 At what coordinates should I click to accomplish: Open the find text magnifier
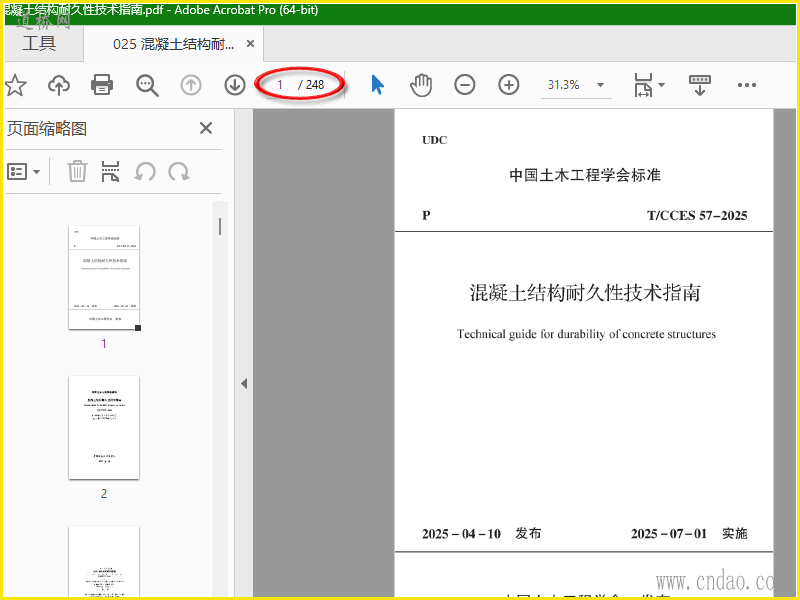147,85
